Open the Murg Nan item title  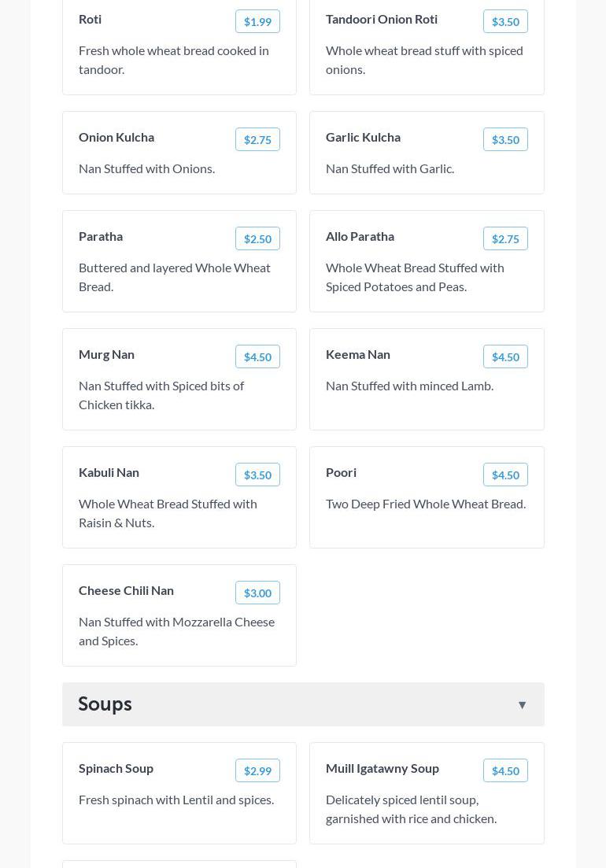click(106, 354)
